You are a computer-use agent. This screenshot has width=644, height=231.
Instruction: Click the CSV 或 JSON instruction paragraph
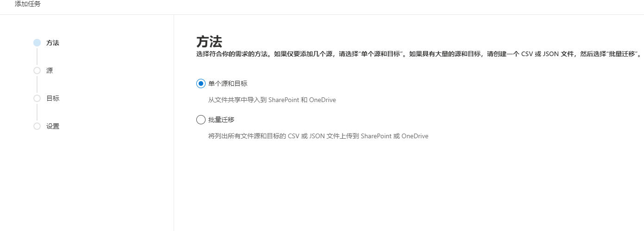click(x=419, y=54)
